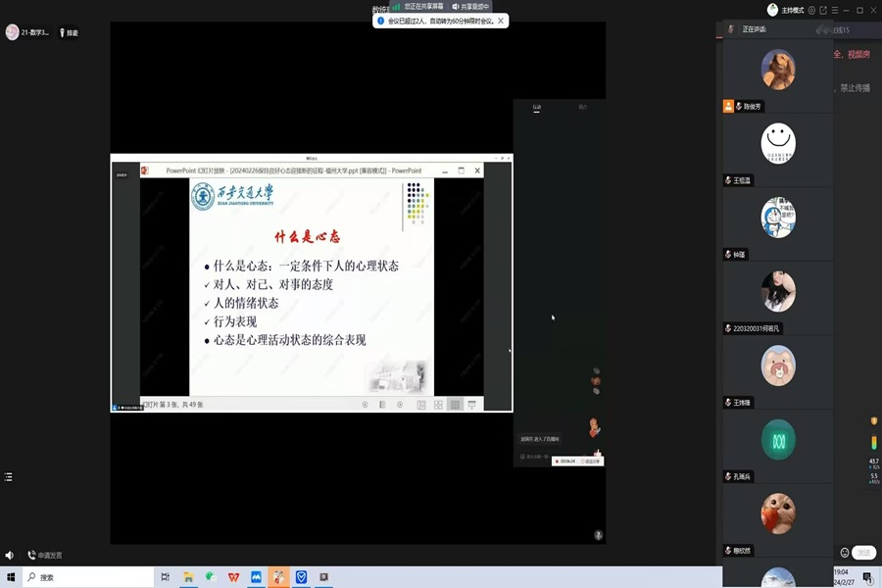Toggle the 共享音频中 audio sharing indicator
This screenshot has height=588, width=882.
coord(471,7)
